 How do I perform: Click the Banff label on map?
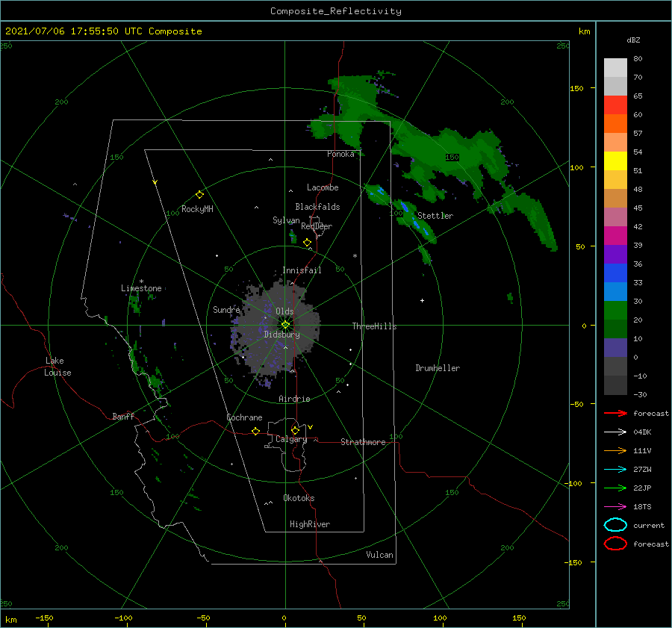pos(123,416)
